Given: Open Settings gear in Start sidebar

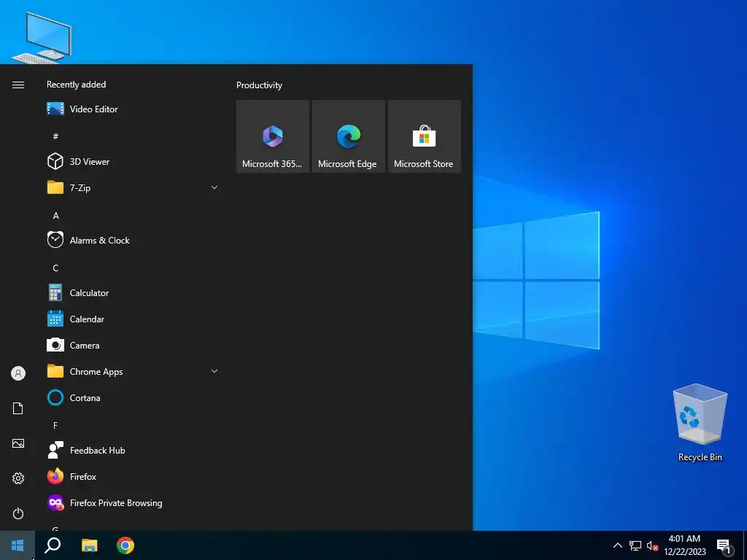Looking at the screenshot, I should 18,478.
